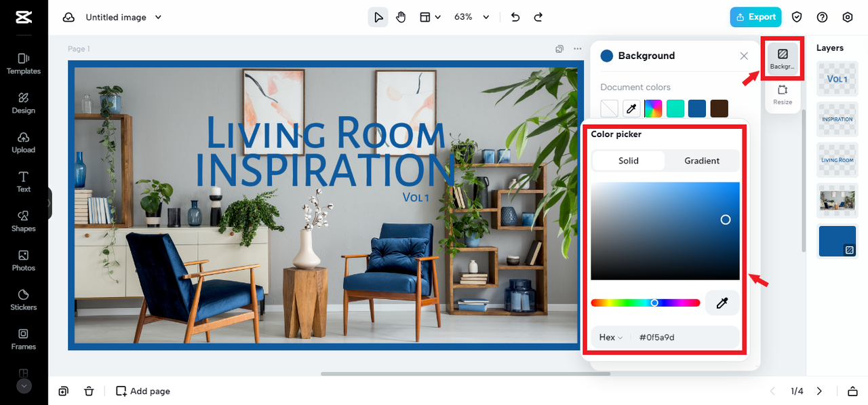
Task: Expand the Untitled image title dropdown
Action: pos(159,18)
